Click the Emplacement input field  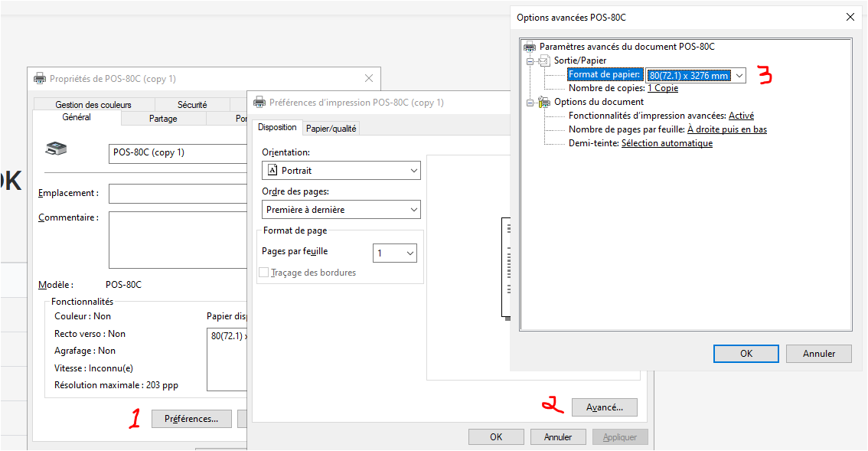coord(178,194)
